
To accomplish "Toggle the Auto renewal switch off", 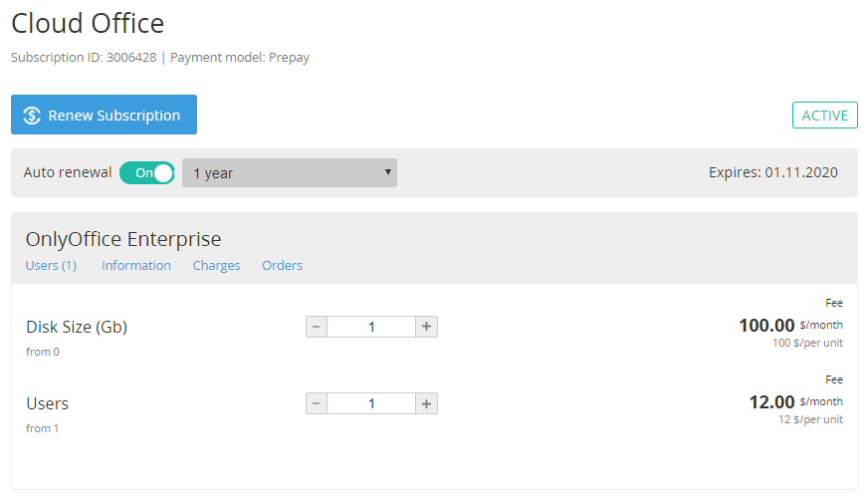I will point(147,172).
